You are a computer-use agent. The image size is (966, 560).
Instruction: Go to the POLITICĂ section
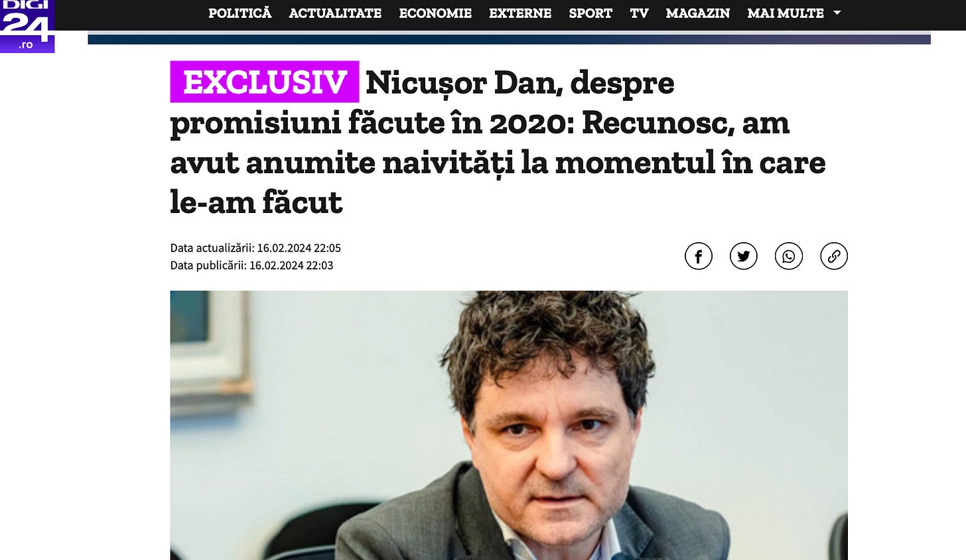coord(240,13)
